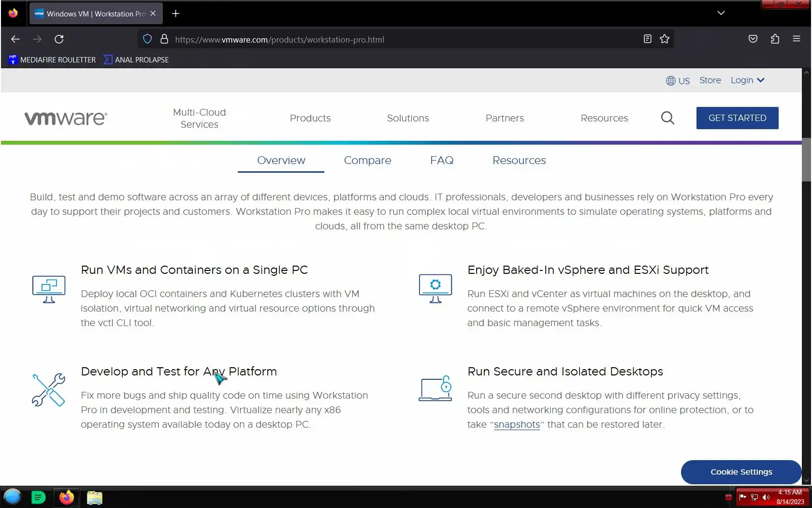Click the Run Secure and Isolated Desktops heading

[565, 372]
